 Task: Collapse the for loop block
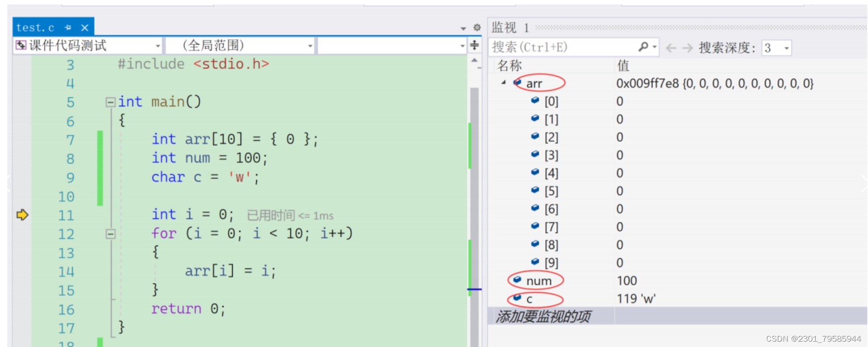coord(110,234)
